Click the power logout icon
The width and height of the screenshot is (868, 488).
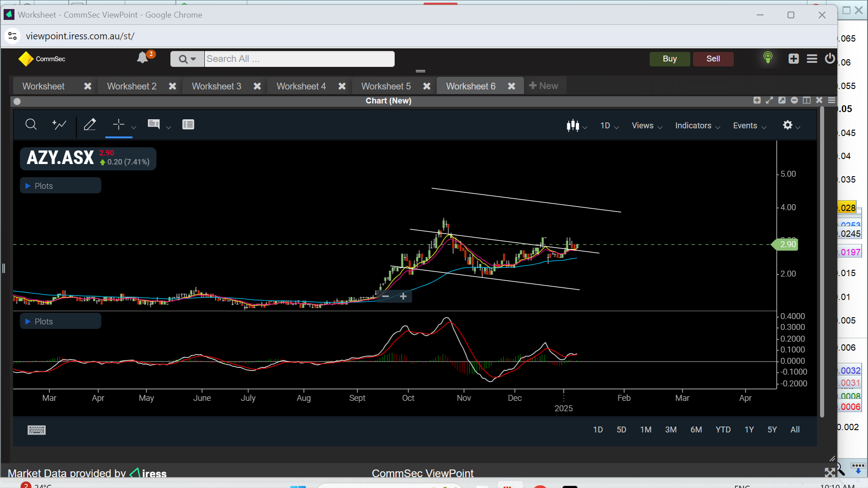pos(830,58)
